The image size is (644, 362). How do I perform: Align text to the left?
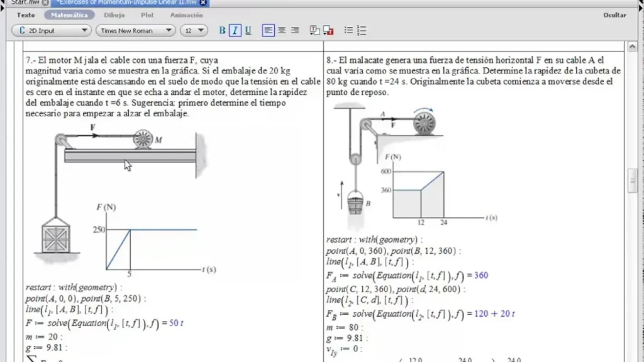[x=269, y=30]
